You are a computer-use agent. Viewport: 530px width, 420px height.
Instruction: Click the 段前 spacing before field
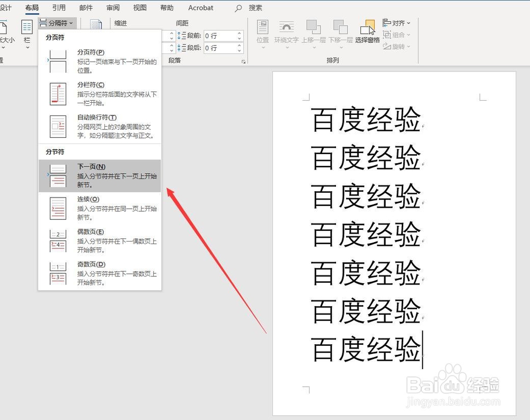coord(220,35)
